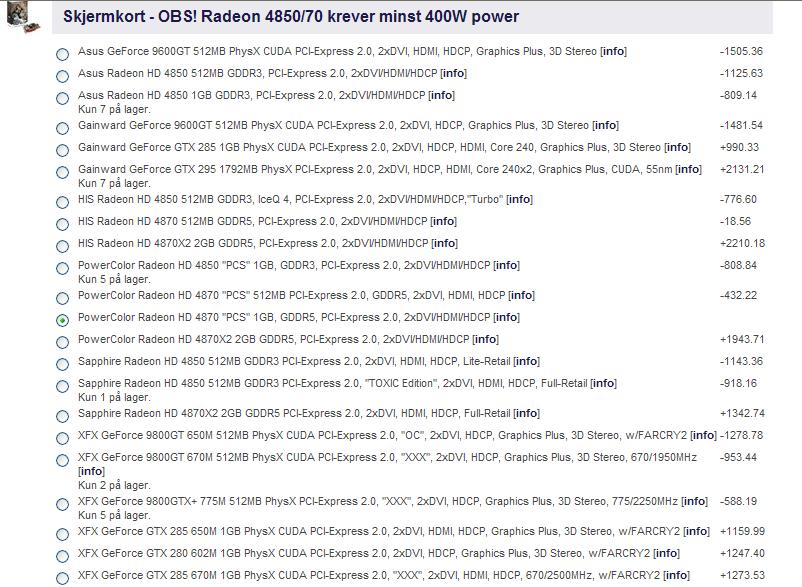802x587 pixels.
Task: Select Gainward GeForce GTX 295 1792MB radio
Action: pyautogui.click(x=62, y=172)
